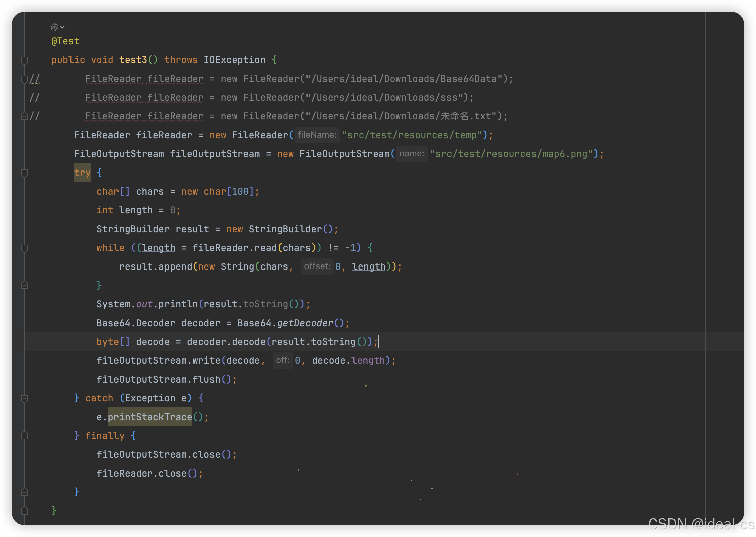The image size is (756, 537).
Task: Click the highlighted printStackTrace method call
Action: click(x=150, y=417)
